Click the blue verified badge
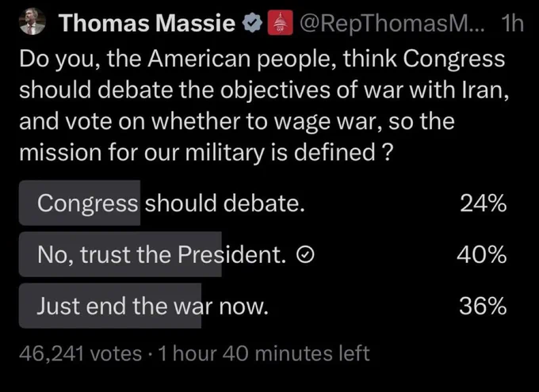 coord(253,24)
